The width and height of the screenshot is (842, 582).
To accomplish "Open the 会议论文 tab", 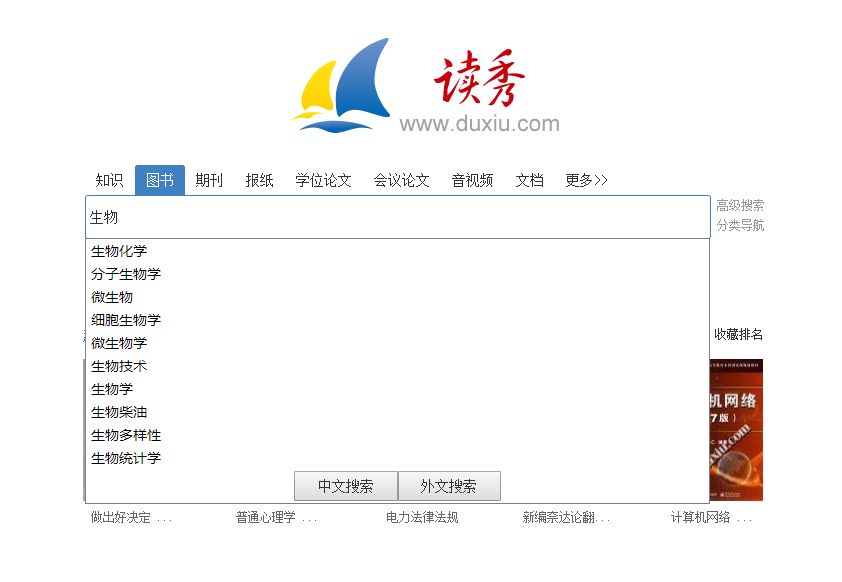I will coord(402,180).
